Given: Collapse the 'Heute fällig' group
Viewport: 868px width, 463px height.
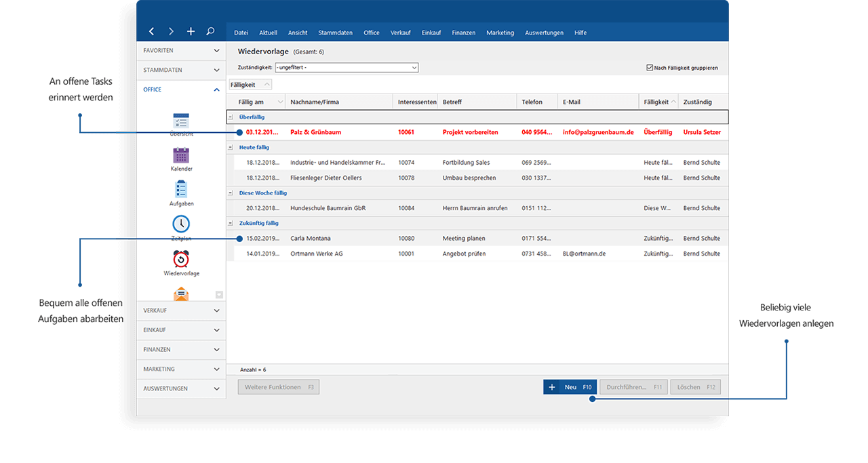Looking at the screenshot, I should click(231, 147).
